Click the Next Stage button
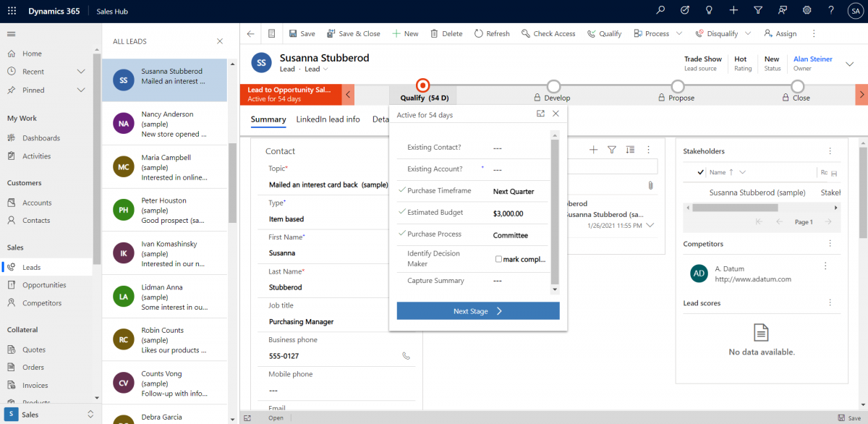 478,311
